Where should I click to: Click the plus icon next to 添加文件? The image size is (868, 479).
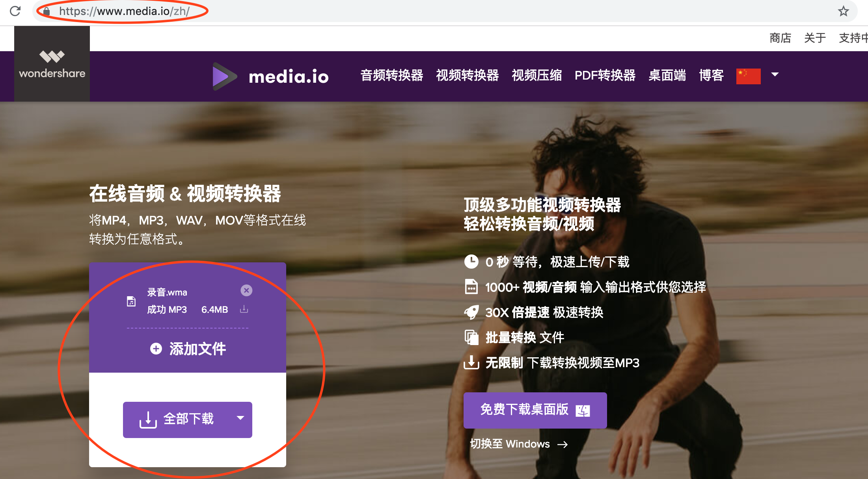coord(156,349)
